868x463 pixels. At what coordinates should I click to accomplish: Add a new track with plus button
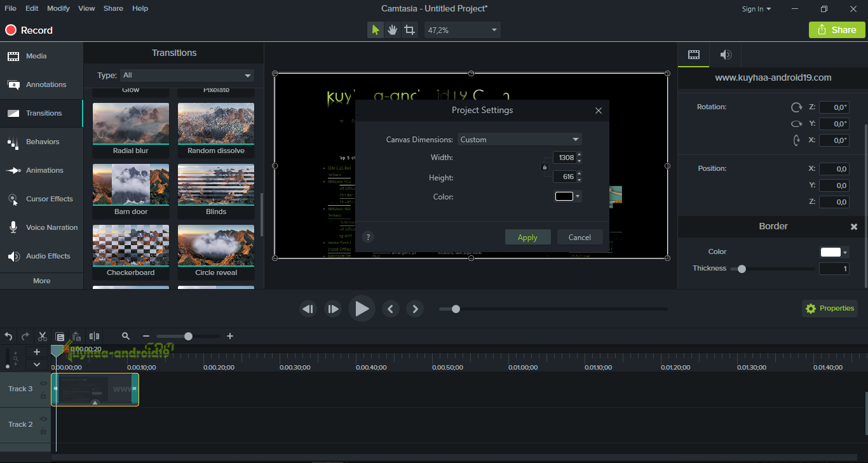(37, 352)
